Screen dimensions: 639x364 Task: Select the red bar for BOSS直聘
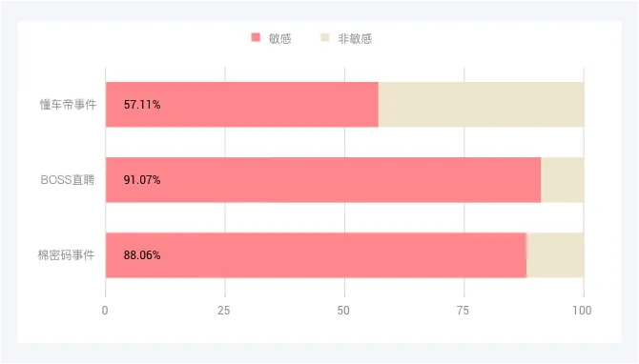tap(323, 180)
